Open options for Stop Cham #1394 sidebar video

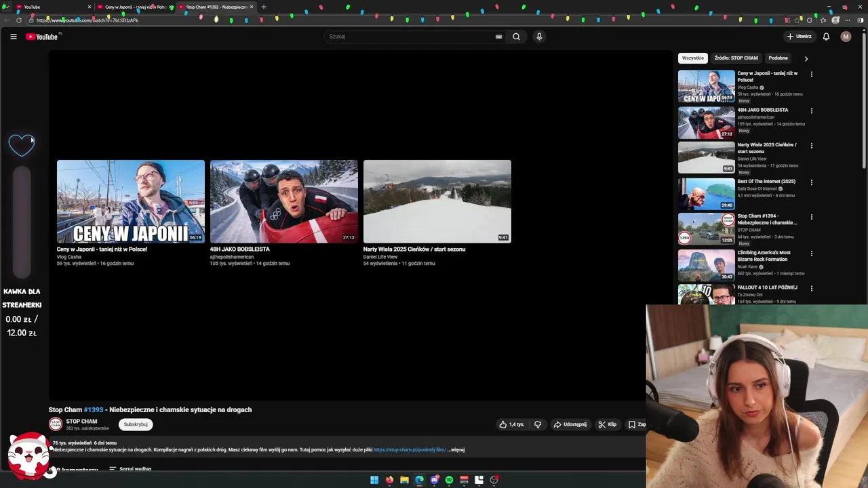point(812,218)
